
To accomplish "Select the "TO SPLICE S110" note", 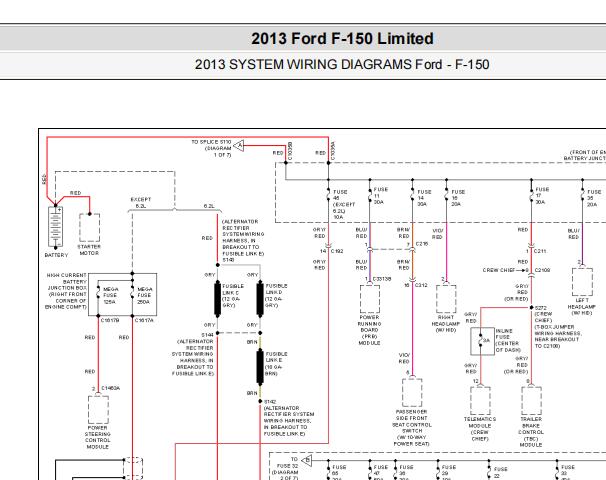I will pyautogui.click(x=211, y=148).
